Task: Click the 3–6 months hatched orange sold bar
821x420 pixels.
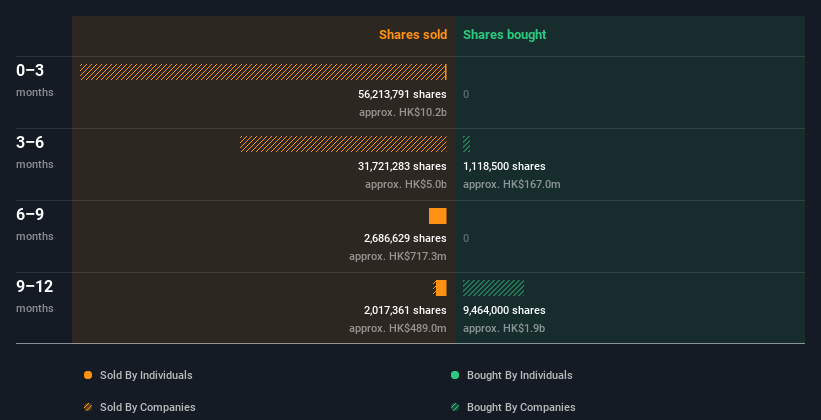Action: [x=343, y=144]
